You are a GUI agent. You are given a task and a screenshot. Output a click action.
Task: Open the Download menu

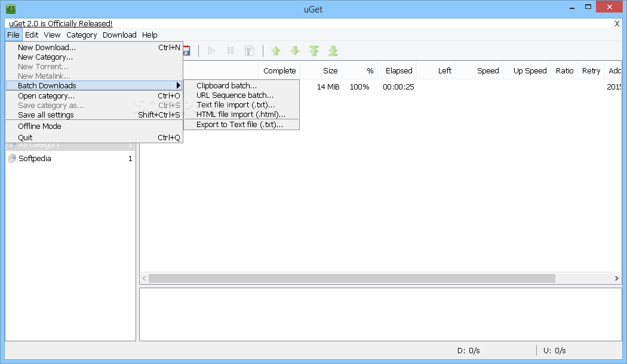pos(119,35)
